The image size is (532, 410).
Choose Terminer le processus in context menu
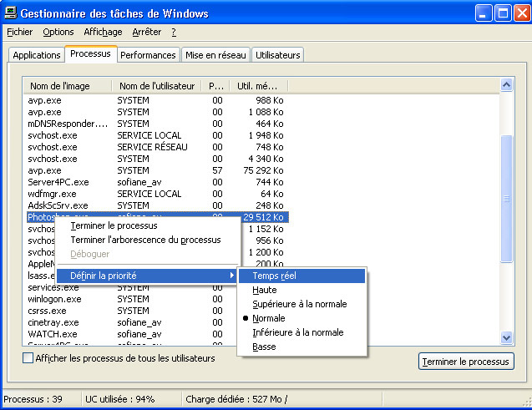point(148,225)
